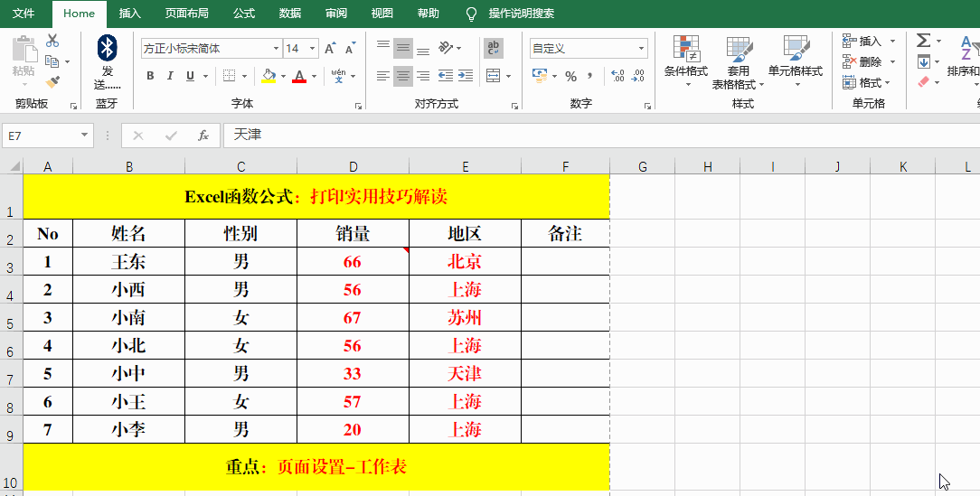This screenshot has height=496, width=980.
Task: Click the Fill down icon
Action: tap(924, 61)
